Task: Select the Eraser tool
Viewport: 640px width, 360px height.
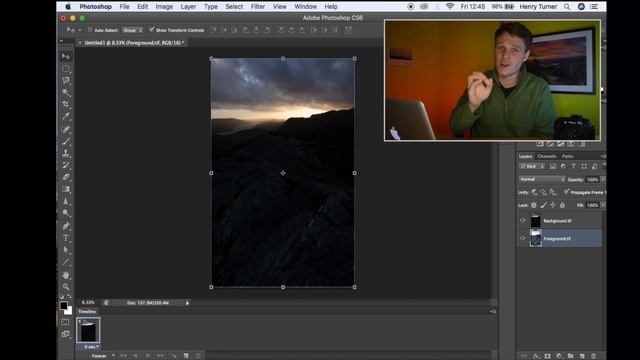Action: (66, 178)
